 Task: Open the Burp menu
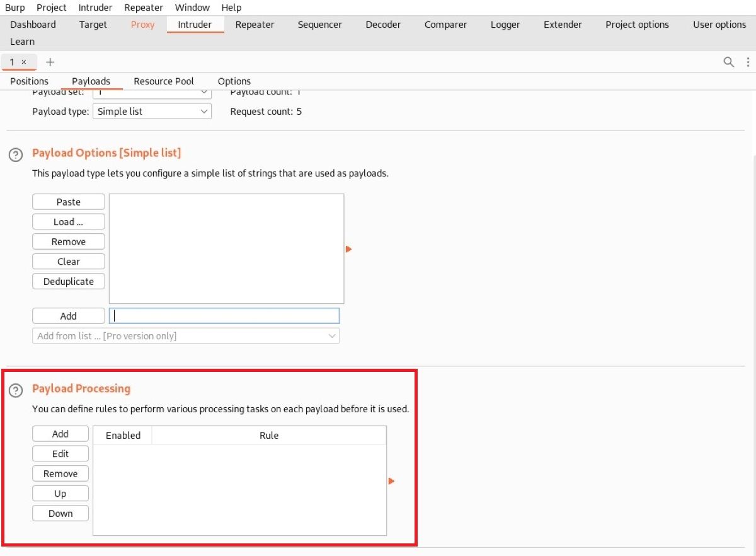click(x=15, y=8)
